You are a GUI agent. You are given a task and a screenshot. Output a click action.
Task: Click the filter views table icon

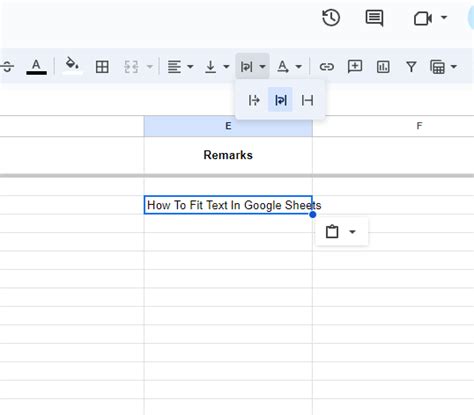click(437, 67)
